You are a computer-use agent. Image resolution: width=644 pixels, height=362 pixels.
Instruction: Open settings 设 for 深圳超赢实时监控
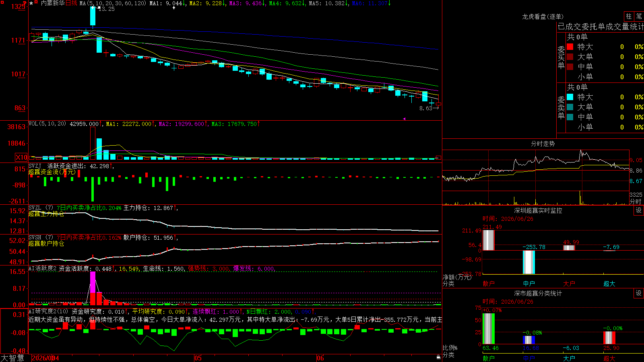[639, 210]
